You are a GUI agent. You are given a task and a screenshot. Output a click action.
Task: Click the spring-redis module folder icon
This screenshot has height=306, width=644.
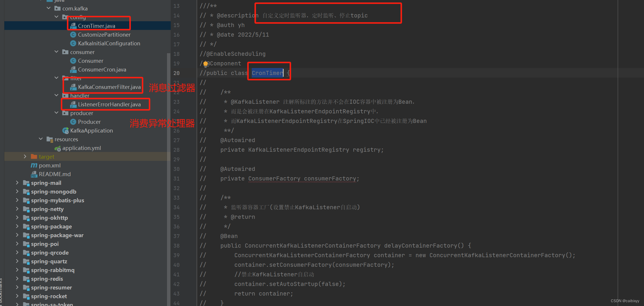pos(26,279)
